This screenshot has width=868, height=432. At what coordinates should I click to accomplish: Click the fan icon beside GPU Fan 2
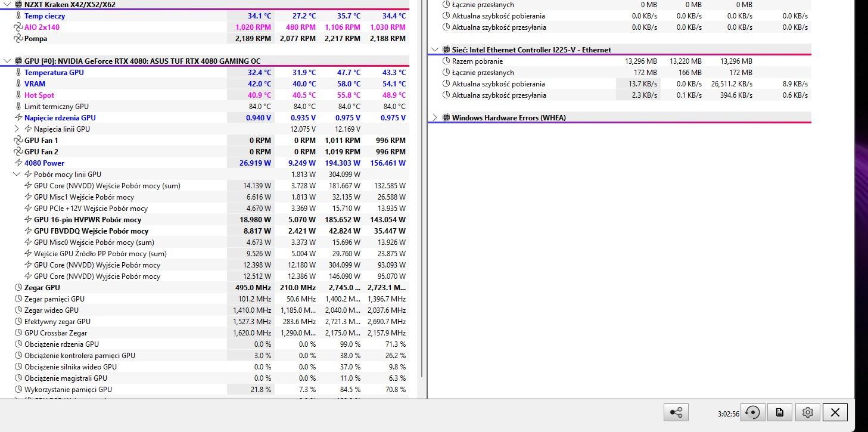(18, 152)
